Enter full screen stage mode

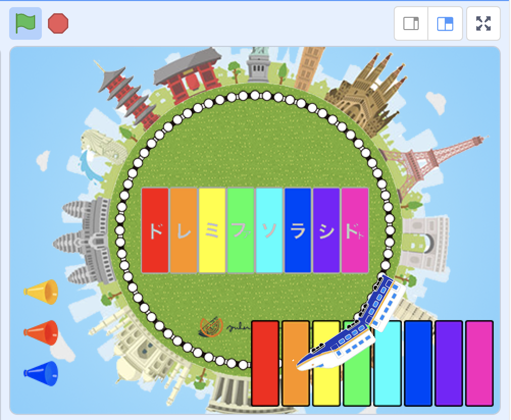click(x=483, y=24)
